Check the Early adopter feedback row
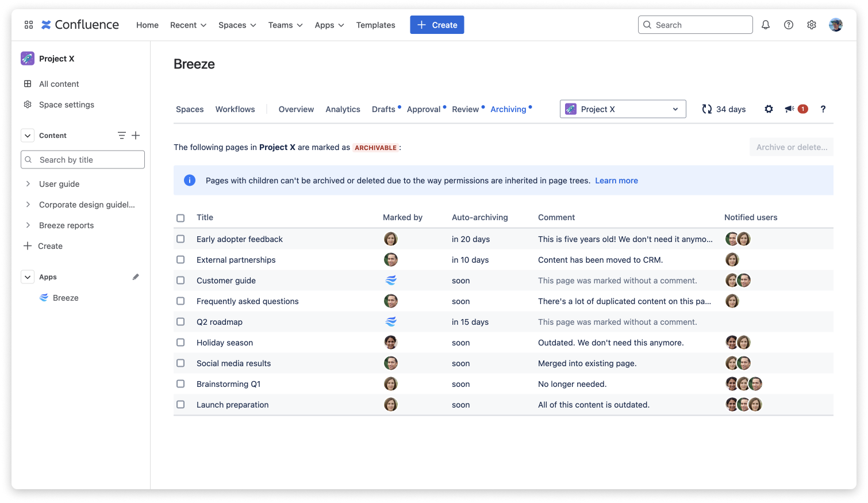Image resolution: width=868 pixels, height=503 pixels. click(180, 239)
